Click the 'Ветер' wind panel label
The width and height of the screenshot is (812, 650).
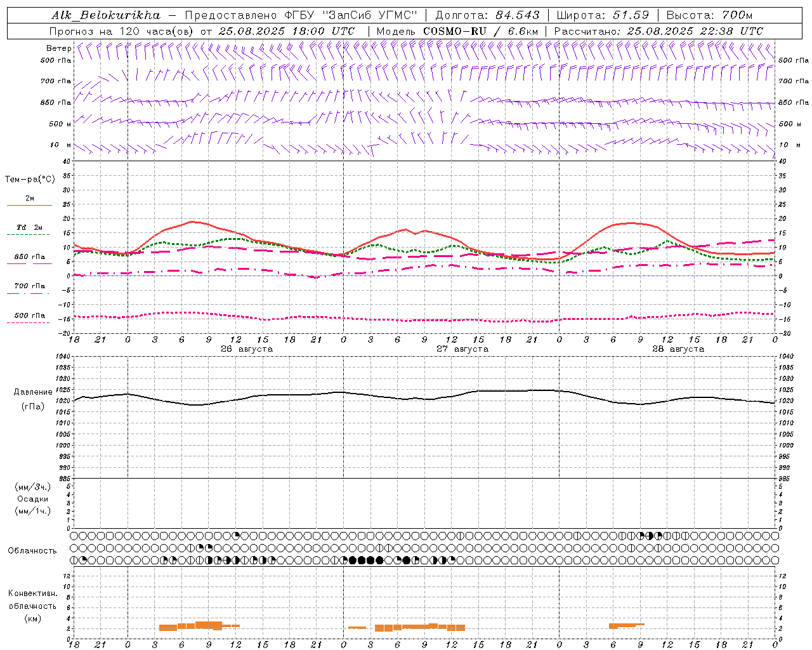(58, 48)
